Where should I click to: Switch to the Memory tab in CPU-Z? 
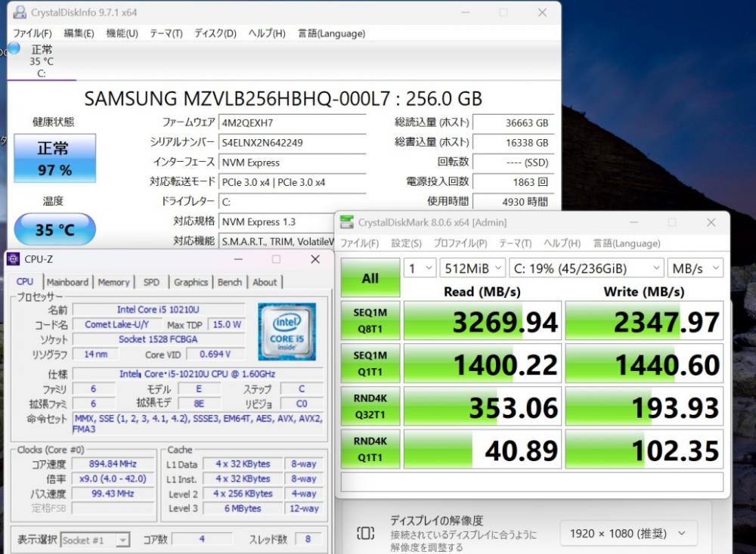click(114, 282)
